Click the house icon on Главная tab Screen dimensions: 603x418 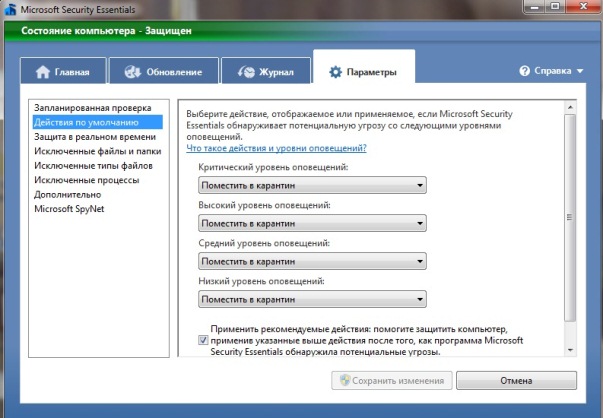coord(43,72)
